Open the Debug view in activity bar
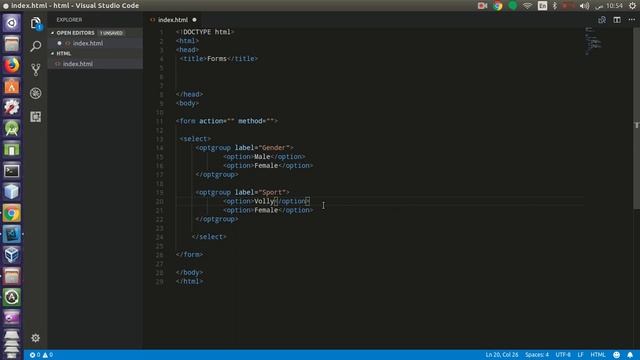This screenshot has height=360, width=640. click(36, 93)
